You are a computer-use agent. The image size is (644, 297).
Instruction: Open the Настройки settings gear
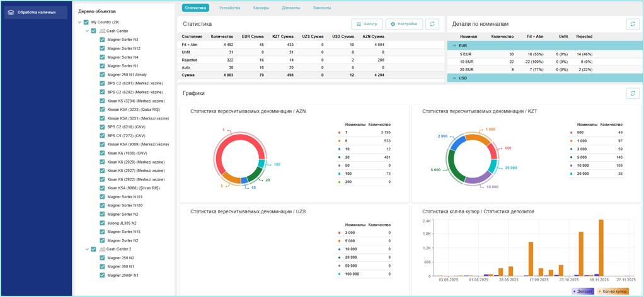[393, 24]
